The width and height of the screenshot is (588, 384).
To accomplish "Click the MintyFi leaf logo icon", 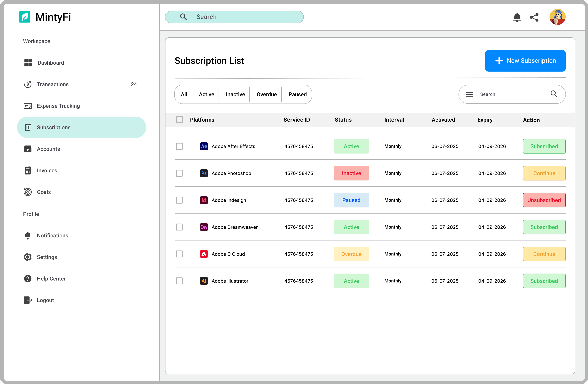I will coord(24,17).
